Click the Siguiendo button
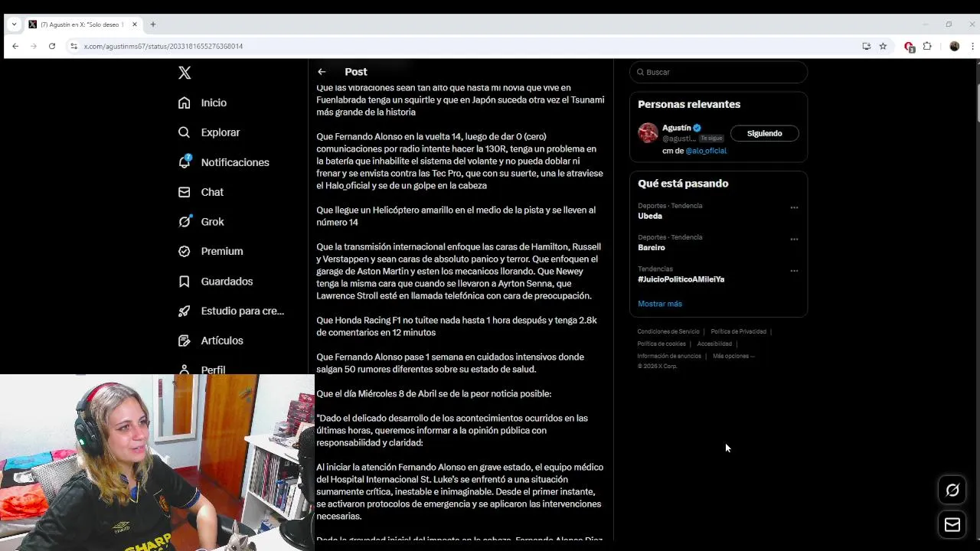 [764, 133]
